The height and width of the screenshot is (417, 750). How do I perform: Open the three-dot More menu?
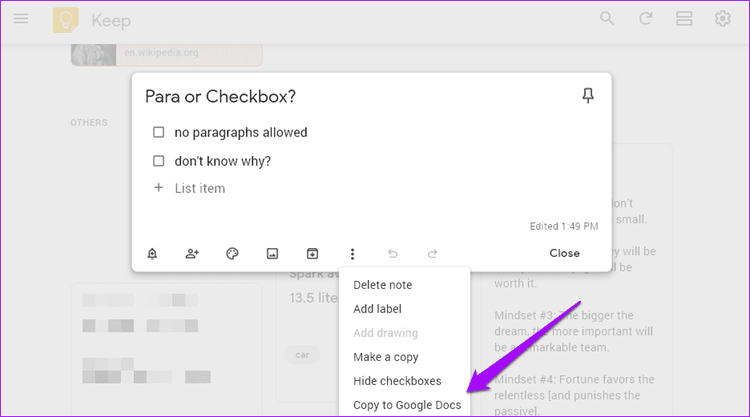tap(353, 253)
